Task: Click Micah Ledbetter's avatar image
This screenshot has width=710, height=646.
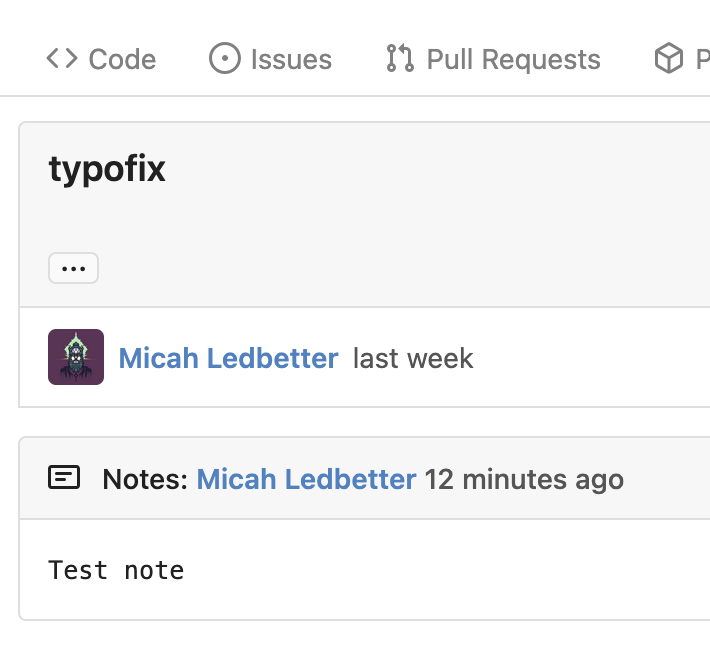Action: coord(76,357)
